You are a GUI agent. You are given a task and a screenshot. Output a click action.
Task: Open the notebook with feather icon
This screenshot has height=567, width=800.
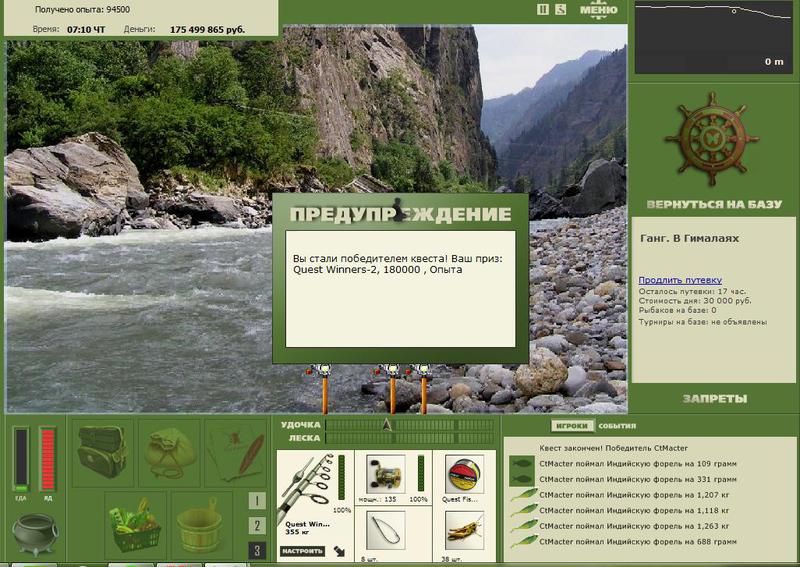[235, 452]
